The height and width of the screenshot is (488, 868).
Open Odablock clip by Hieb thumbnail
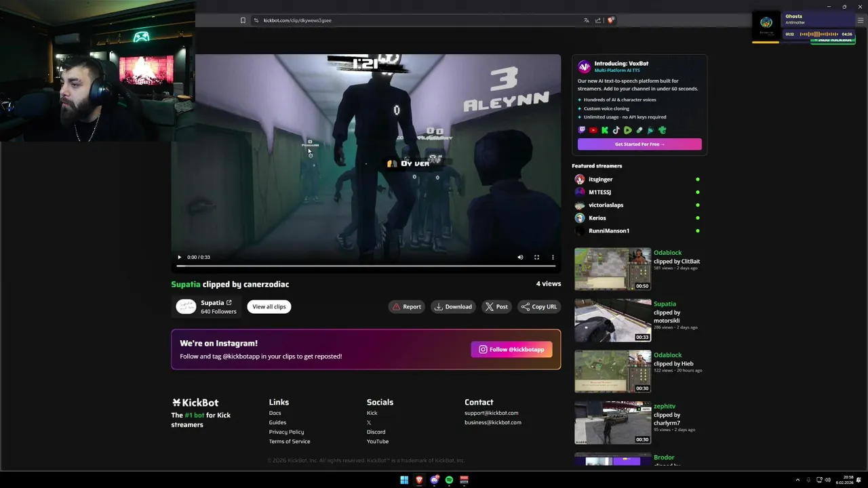pos(613,371)
